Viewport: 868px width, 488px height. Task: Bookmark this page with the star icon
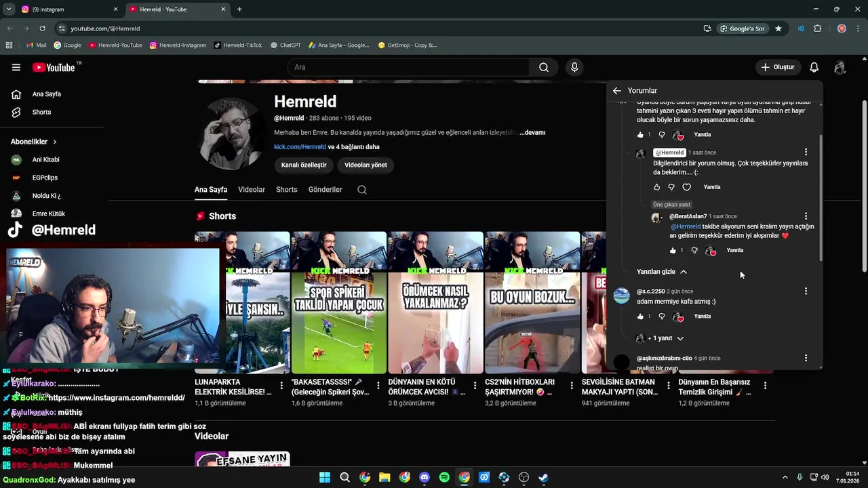click(x=778, y=28)
